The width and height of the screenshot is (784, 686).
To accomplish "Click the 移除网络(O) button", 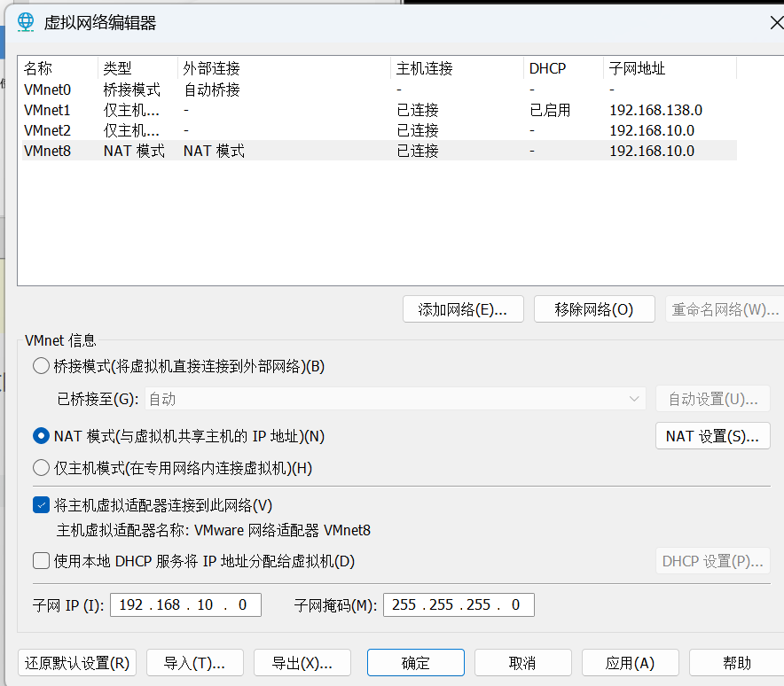I will 594,309.
